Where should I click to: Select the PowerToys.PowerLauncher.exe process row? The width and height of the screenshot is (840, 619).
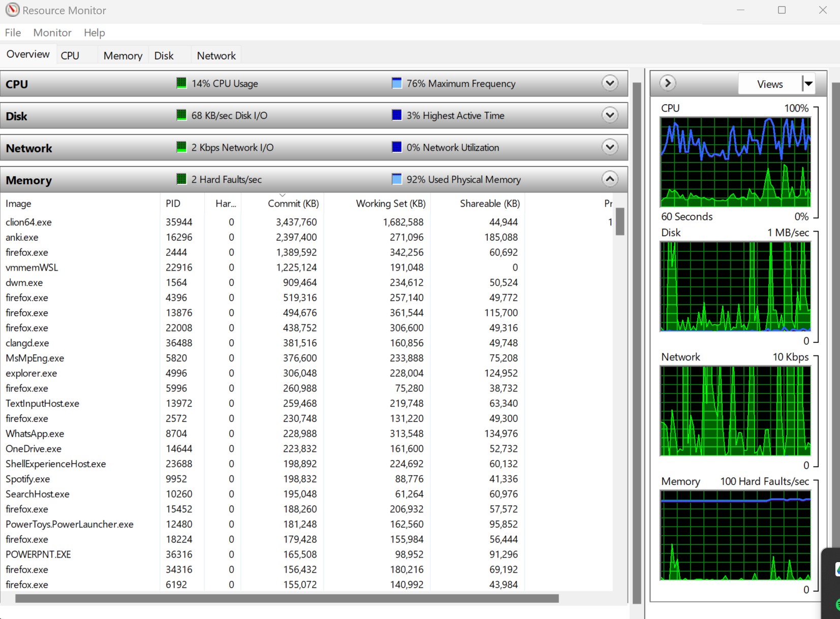click(306, 524)
